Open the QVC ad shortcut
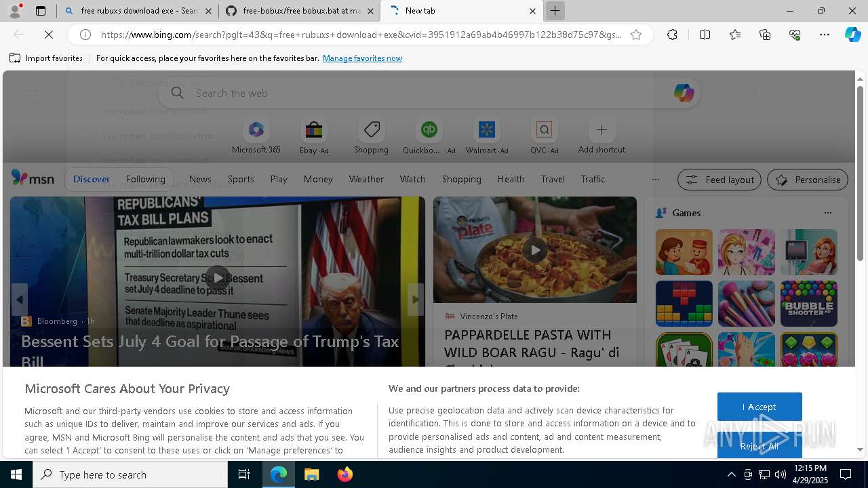This screenshot has height=488, width=868. [544, 138]
